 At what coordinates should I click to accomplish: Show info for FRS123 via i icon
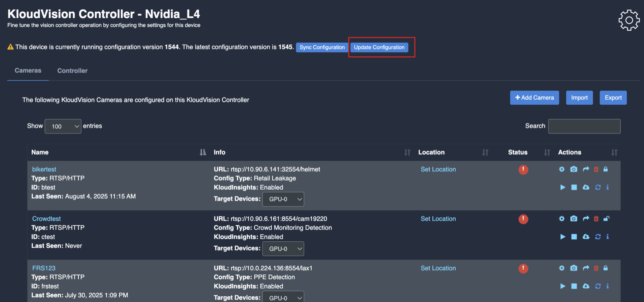coord(608,286)
